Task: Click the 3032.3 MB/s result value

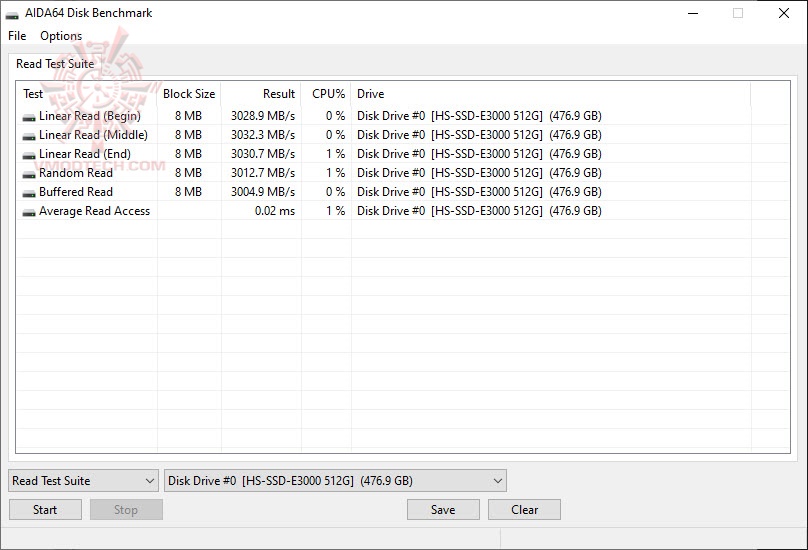Action: (263, 135)
